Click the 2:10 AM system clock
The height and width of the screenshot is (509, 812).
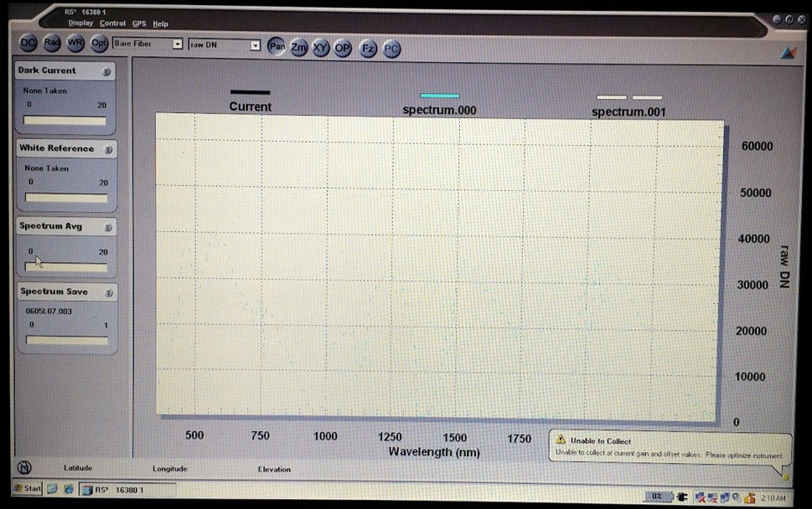pyautogui.click(x=773, y=497)
